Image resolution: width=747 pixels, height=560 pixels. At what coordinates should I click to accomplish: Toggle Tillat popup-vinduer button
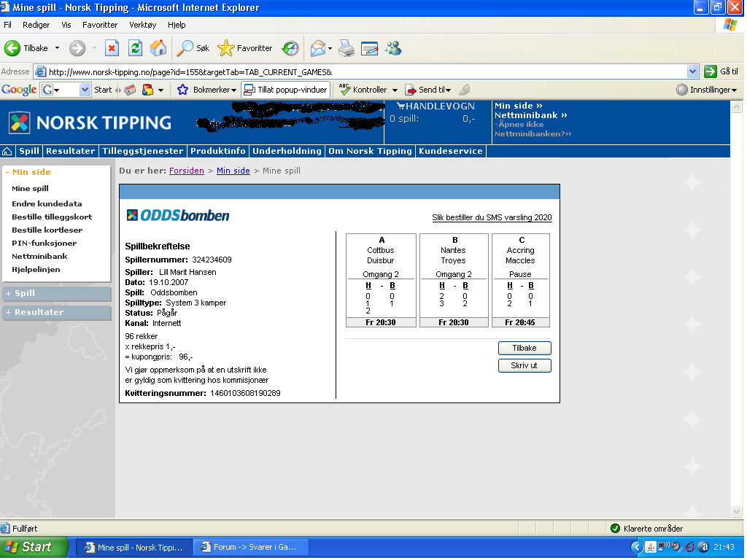(x=285, y=90)
